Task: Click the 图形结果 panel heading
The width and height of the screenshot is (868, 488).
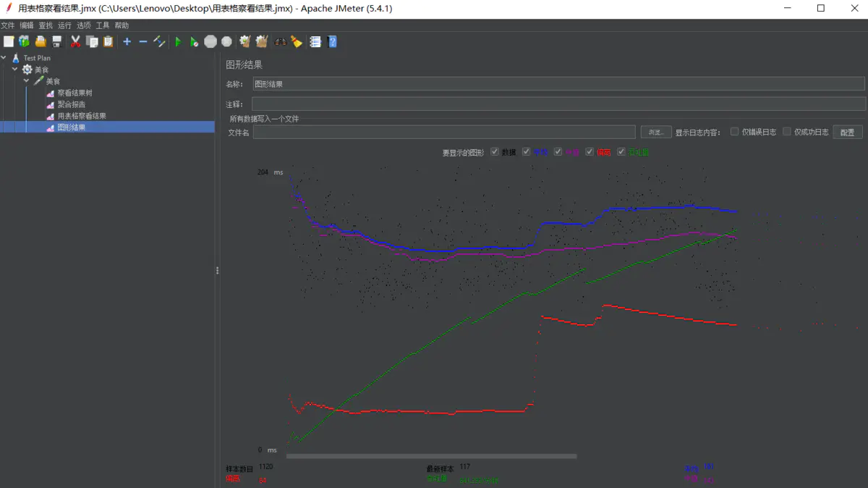Action: click(x=244, y=65)
